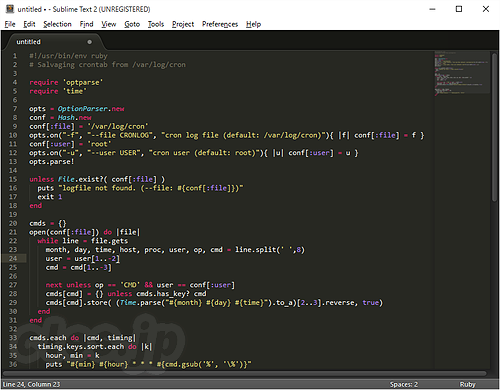The image size is (500, 390).
Task: Open the Ruby syntax selector
Action: (x=467, y=384)
